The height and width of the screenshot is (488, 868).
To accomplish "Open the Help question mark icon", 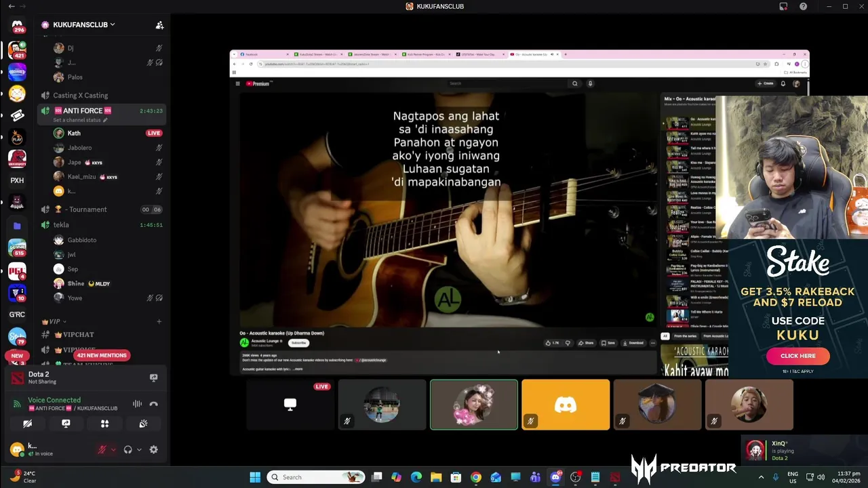I will 804,6.
